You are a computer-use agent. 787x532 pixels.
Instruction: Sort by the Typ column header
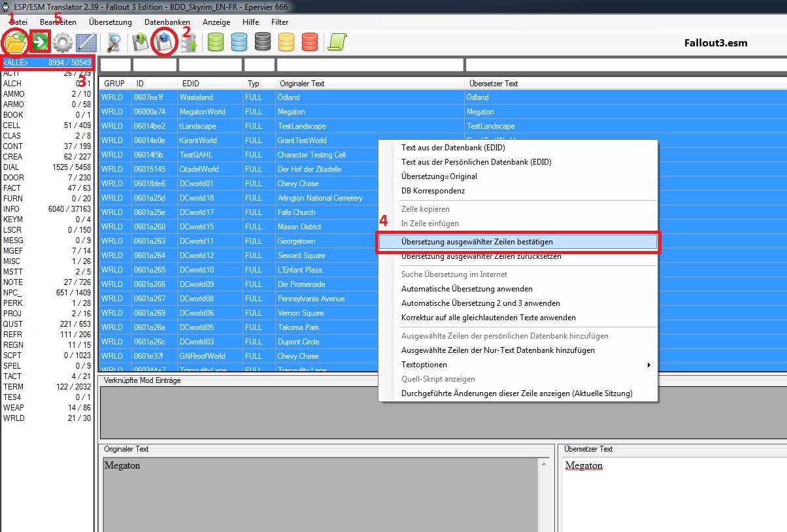click(260, 84)
